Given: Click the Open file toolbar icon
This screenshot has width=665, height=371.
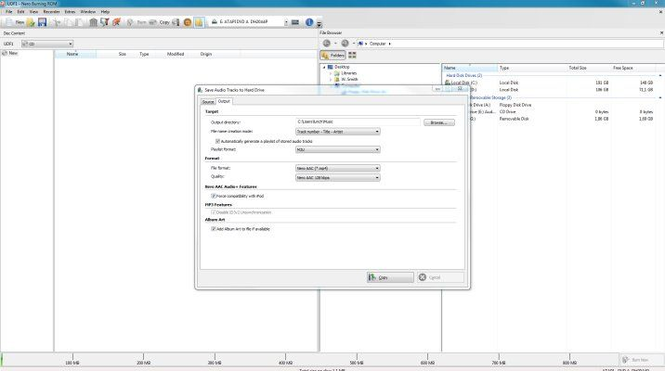Looking at the screenshot, I should point(31,22).
